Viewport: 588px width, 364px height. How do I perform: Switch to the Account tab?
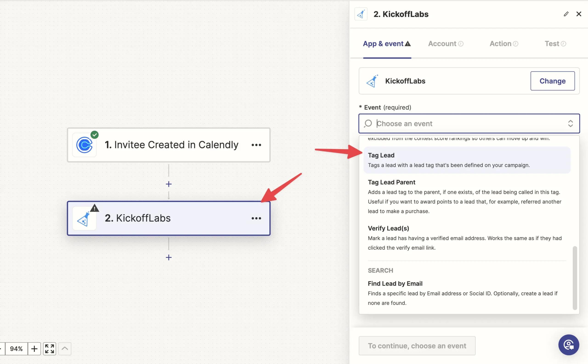point(445,44)
